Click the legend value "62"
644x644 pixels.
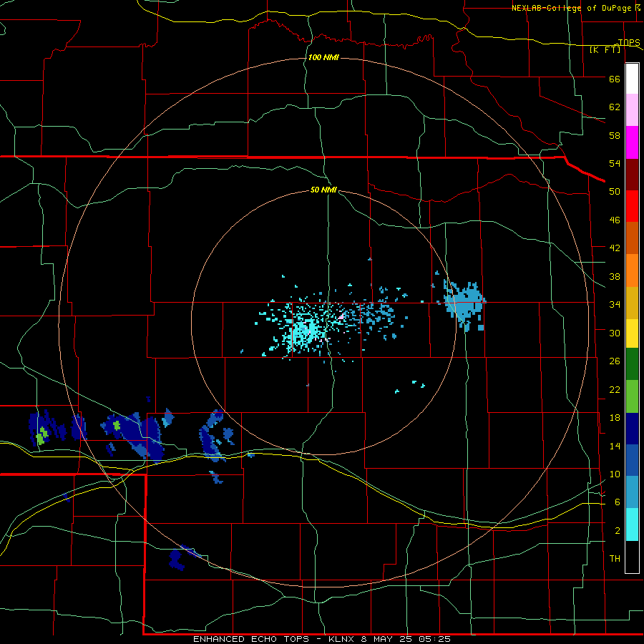(615, 107)
